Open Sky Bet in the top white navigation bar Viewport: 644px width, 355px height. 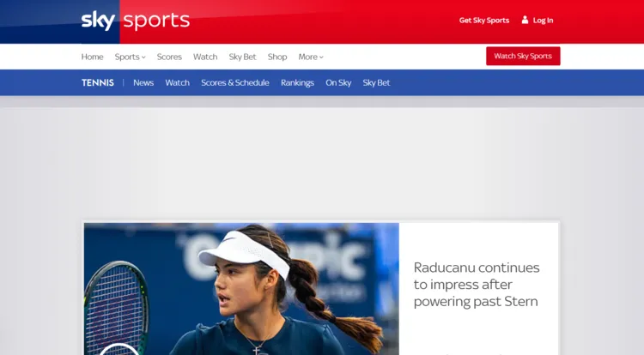242,57
